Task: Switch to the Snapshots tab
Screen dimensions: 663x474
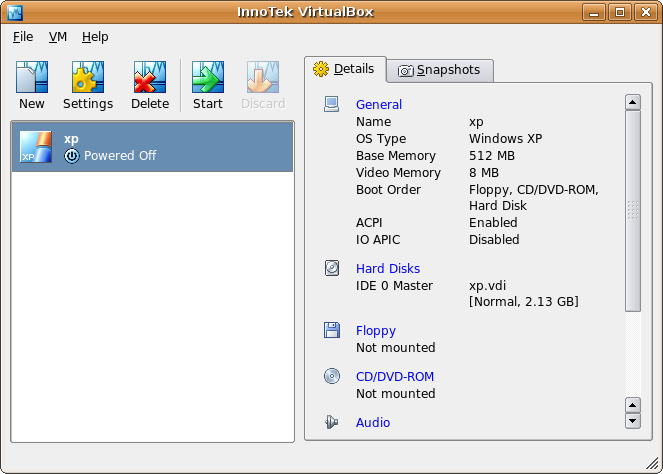Action: pyautogui.click(x=440, y=70)
